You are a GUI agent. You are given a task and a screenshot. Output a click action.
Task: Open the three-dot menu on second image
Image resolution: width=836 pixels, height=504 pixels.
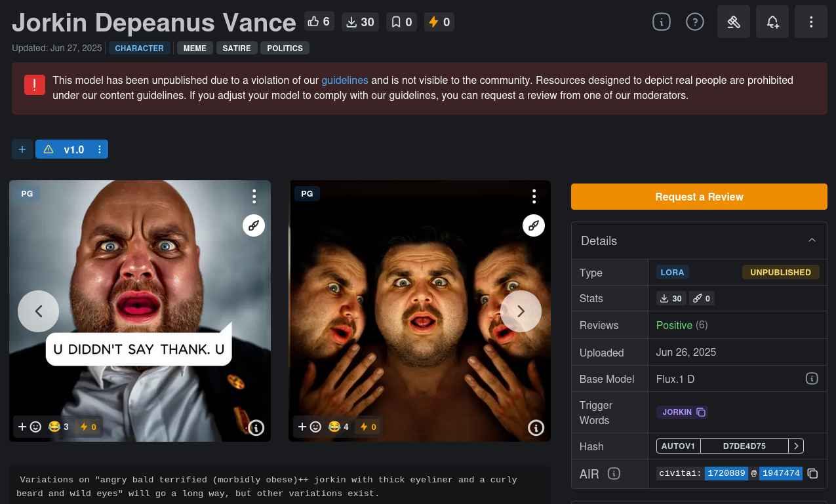click(534, 197)
